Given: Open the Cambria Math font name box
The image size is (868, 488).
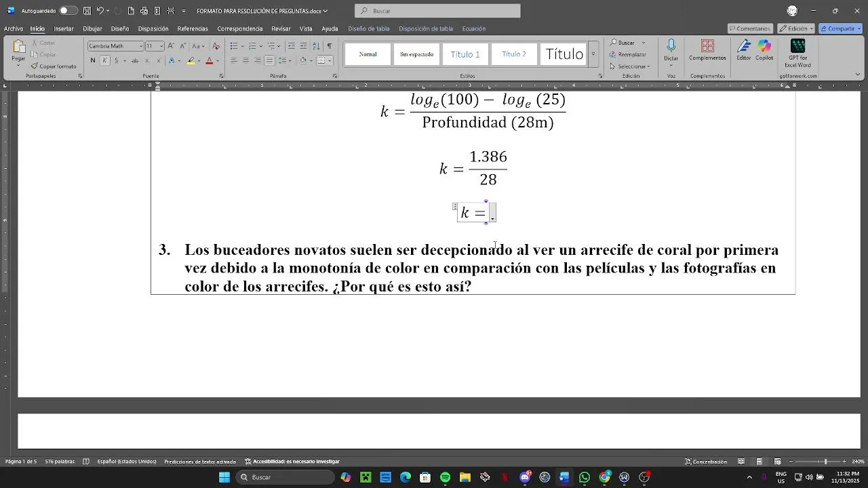Looking at the screenshot, I should tap(116, 46).
